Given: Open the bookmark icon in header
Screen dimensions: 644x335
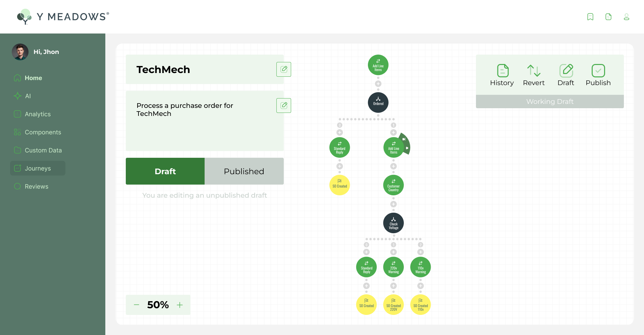Looking at the screenshot, I should (x=590, y=17).
